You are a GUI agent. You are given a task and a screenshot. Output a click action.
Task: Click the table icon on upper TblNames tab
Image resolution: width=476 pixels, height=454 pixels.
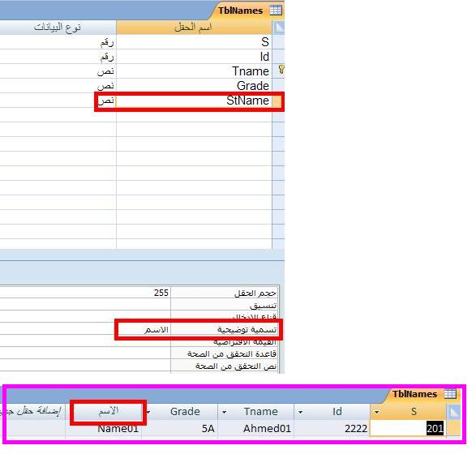(x=276, y=11)
